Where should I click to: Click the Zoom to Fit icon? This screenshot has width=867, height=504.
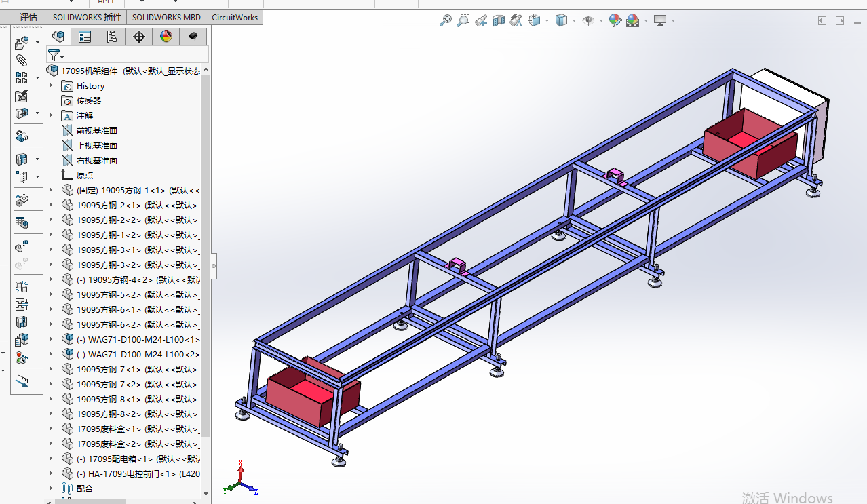(x=446, y=21)
